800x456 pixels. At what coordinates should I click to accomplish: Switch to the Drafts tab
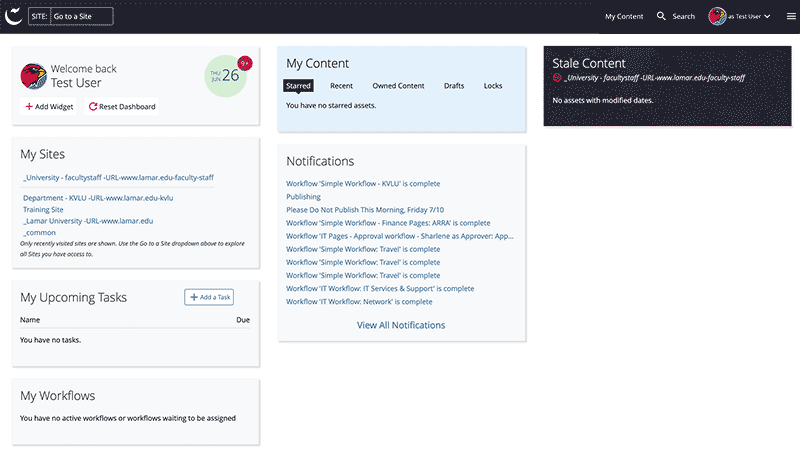coord(454,86)
